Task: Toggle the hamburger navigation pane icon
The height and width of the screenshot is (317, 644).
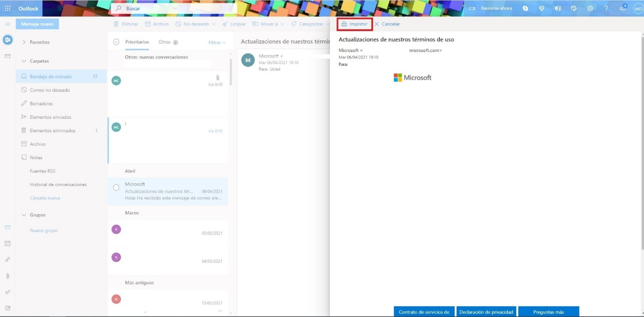Action: (7, 24)
